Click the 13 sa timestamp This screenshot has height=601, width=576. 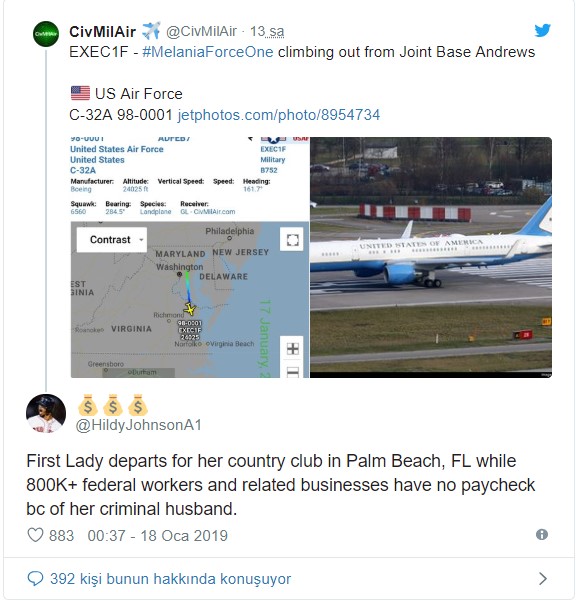267,31
